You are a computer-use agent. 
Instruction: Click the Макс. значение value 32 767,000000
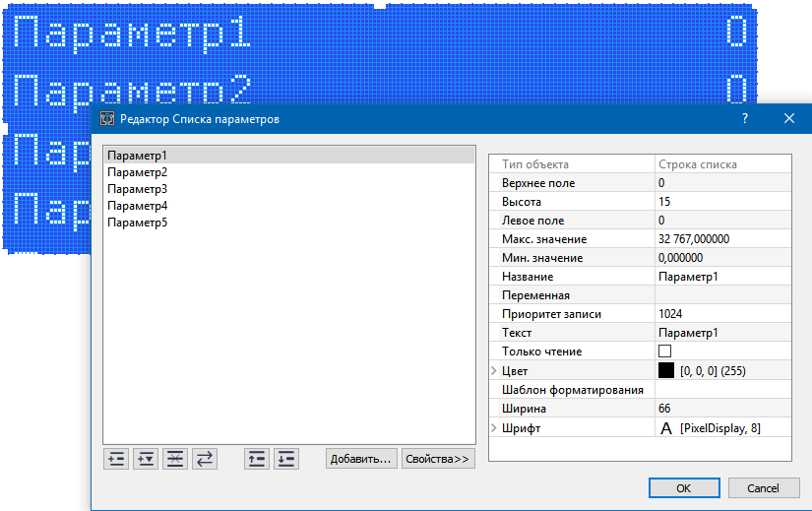click(723, 239)
